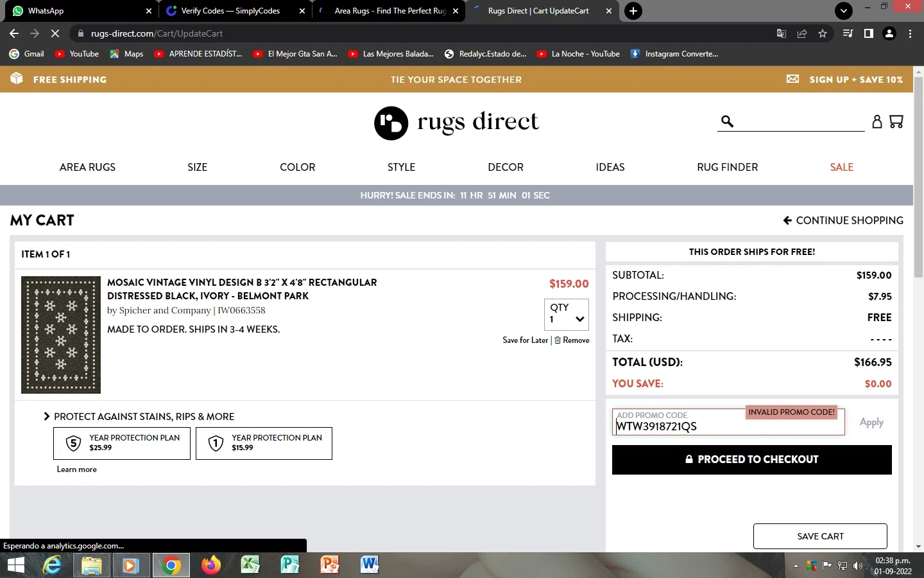
Task: Remove item from cart
Action: click(x=572, y=340)
